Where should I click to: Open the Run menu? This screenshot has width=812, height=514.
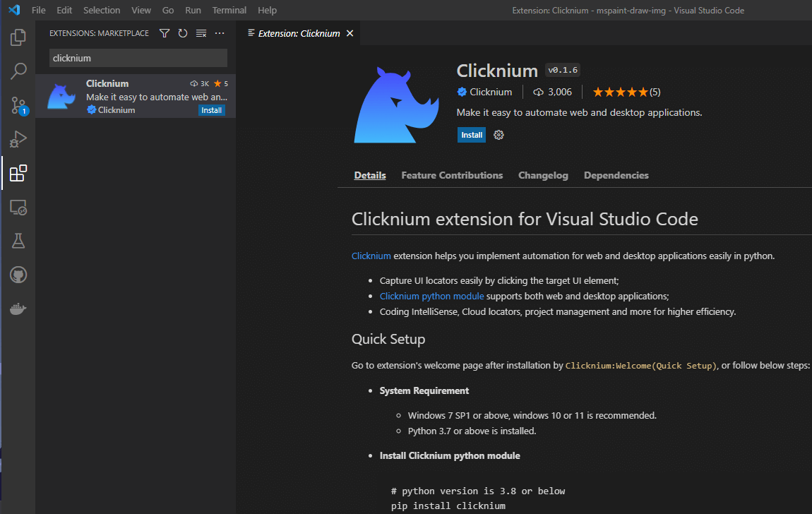click(193, 11)
